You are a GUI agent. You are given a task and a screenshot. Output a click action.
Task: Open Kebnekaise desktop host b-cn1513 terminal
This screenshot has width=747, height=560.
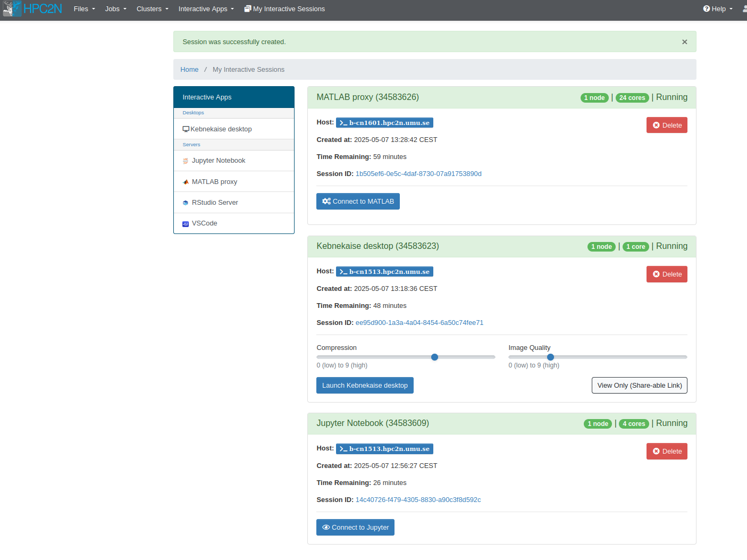(384, 272)
